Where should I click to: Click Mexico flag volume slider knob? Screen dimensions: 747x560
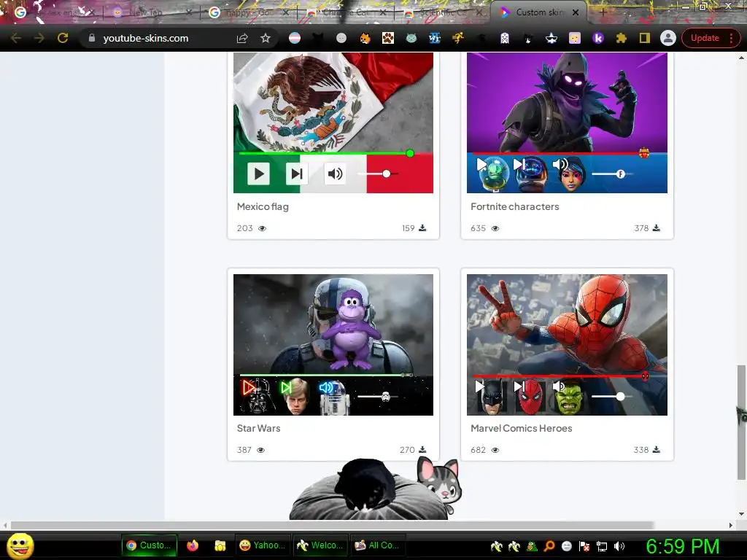pyautogui.click(x=387, y=174)
